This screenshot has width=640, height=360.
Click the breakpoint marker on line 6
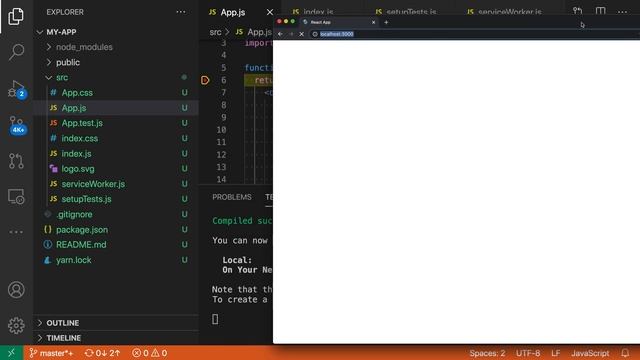point(205,80)
